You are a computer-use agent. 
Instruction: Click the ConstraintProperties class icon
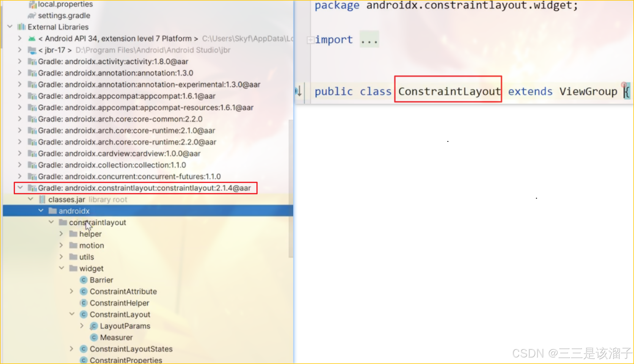point(84,360)
